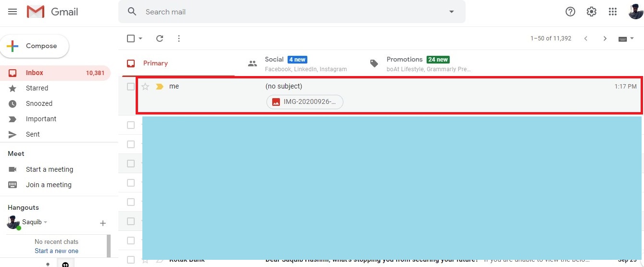Click the Start a new one link
The width and height of the screenshot is (644, 267).
click(x=56, y=251)
